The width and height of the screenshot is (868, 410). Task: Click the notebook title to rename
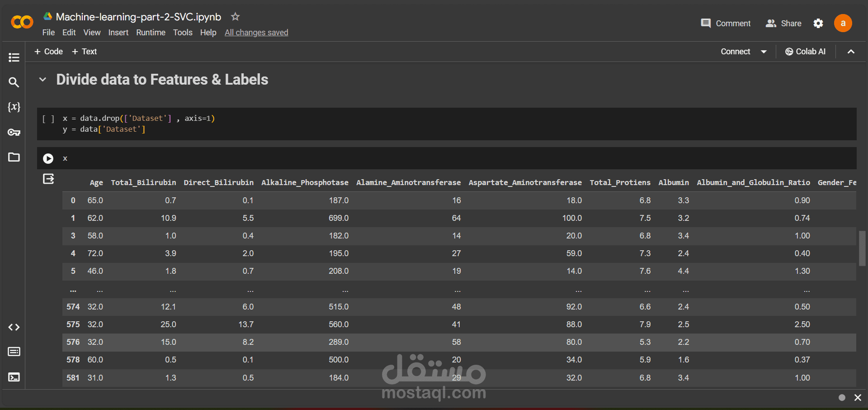pyautogui.click(x=138, y=17)
